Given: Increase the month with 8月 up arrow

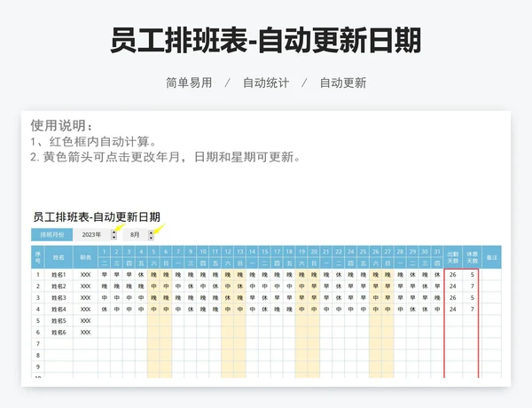Looking at the screenshot, I should (x=151, y=233).
